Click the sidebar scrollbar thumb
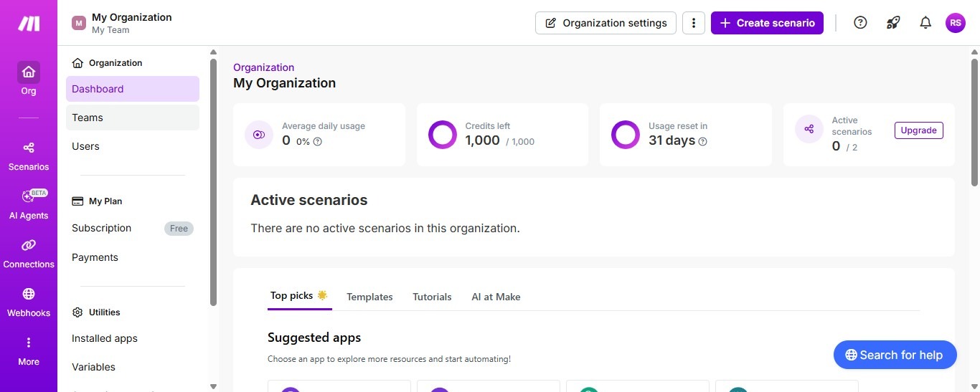980x392 pixels. click(x=213, y=182)
